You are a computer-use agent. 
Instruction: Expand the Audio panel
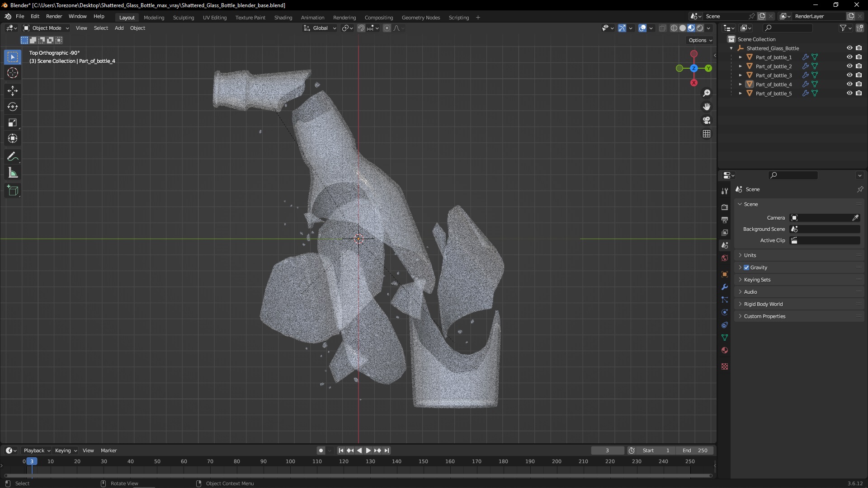pyautogui.click(x=750, y=292)
